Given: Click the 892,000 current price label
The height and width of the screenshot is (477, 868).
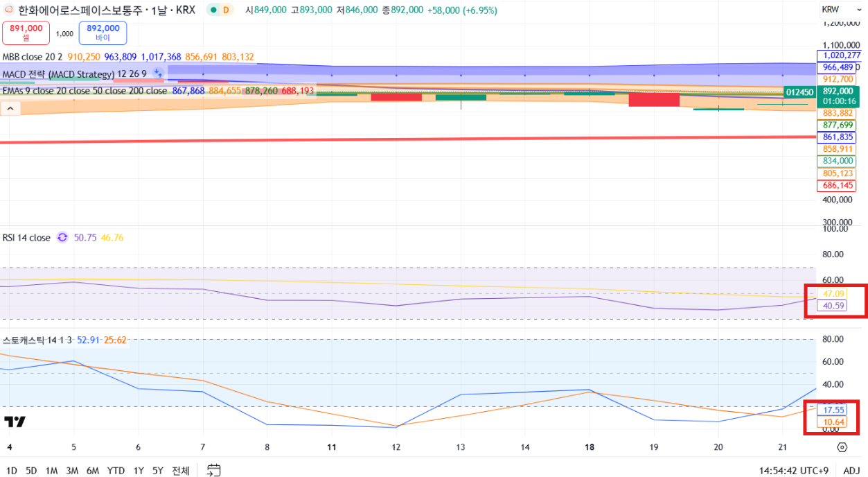Looking at the screenshot, I should pos(838,92).
